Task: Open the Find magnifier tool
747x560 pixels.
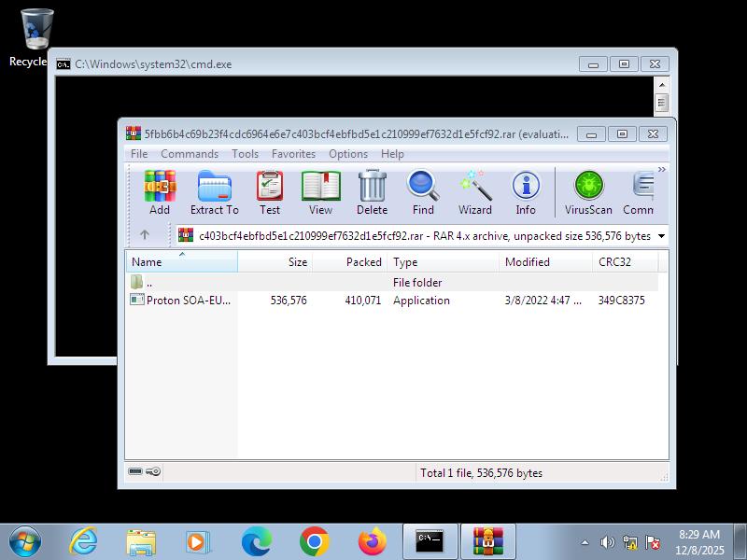Action: tap(423, 192)
